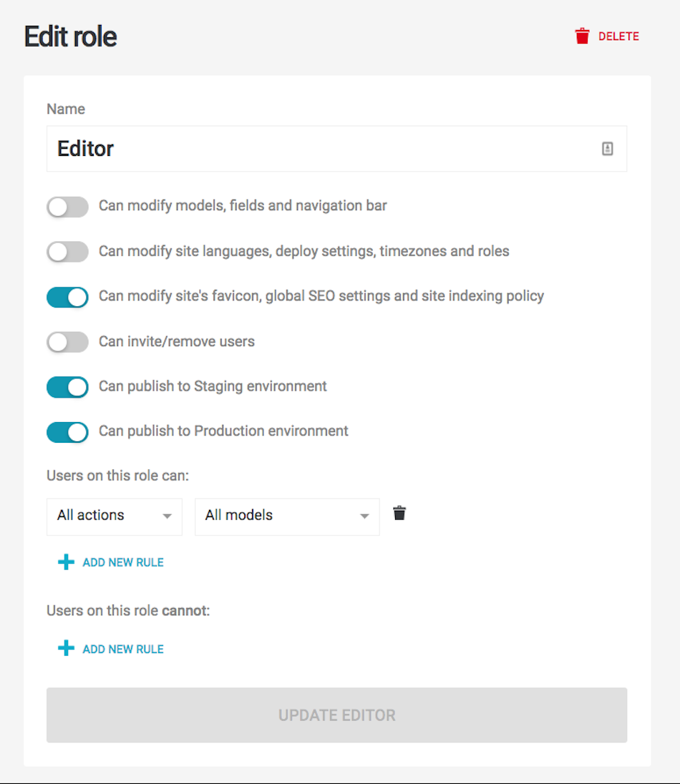Click the plus icon under 'role cannot' section
680x784 pixels.
[66, 649]
